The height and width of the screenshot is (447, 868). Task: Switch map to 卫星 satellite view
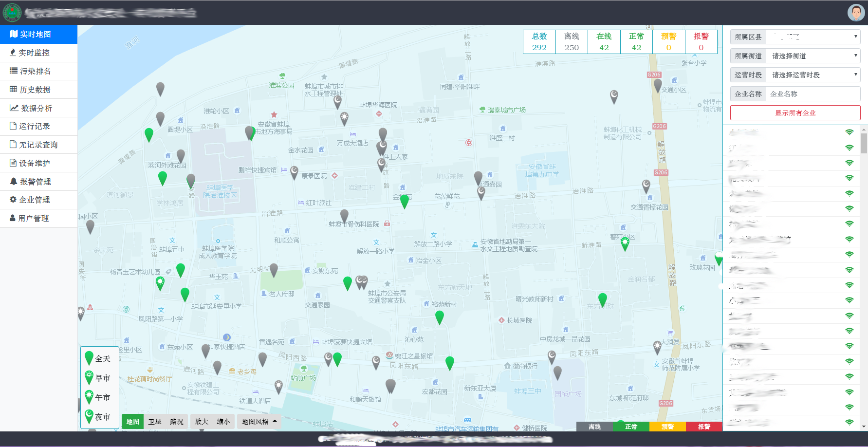tap(155, 422)
